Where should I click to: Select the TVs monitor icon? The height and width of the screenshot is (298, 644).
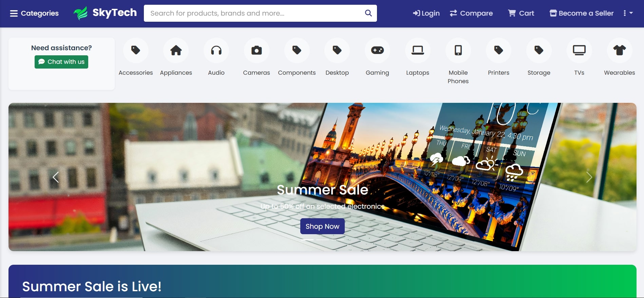[579, 50]
